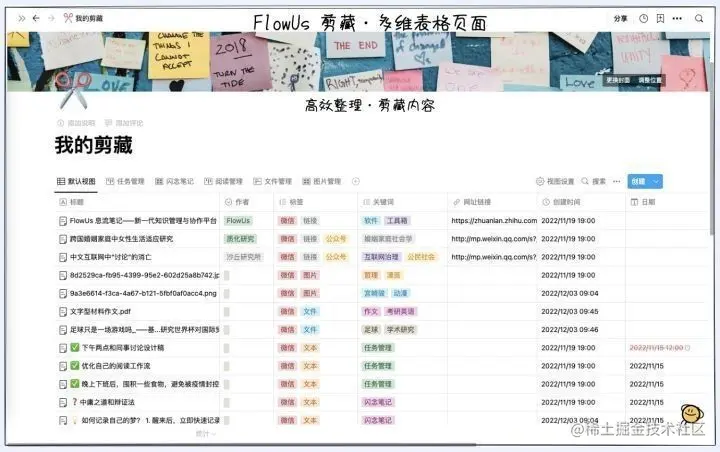Image resolution: width=720 pixels, height=452 pixels.
Task: Click the 搜索 table search button
Action: [x=593, y=181]
